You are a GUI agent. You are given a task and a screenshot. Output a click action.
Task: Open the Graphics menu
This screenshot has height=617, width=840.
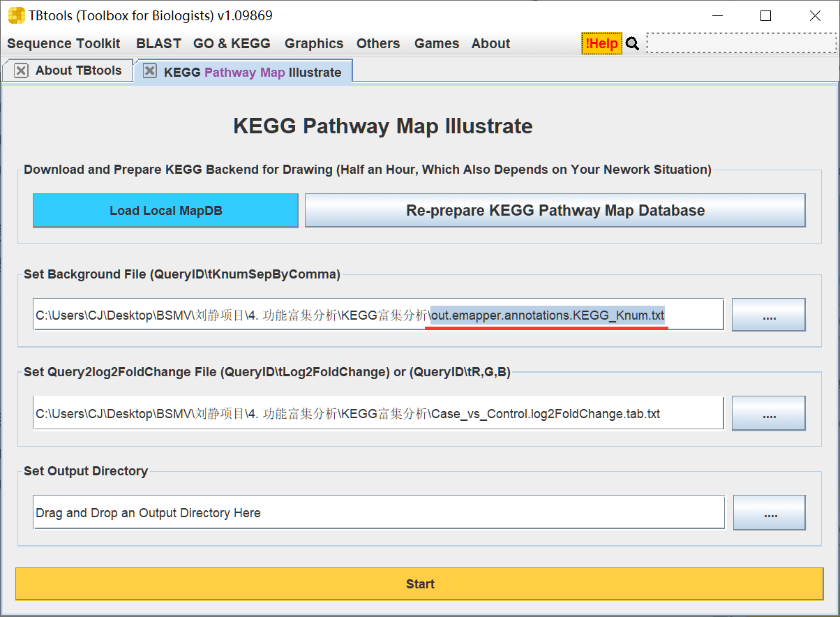[x=314, y=43]
